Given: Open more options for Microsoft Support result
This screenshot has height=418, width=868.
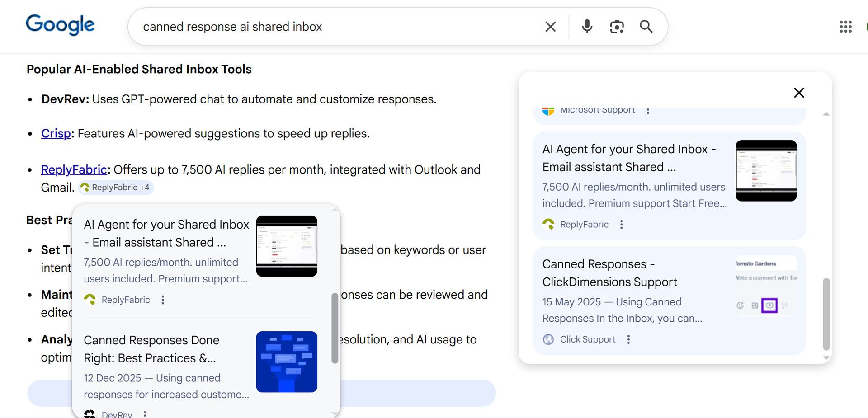Looking at the screenshot, I should pos(648,111).
